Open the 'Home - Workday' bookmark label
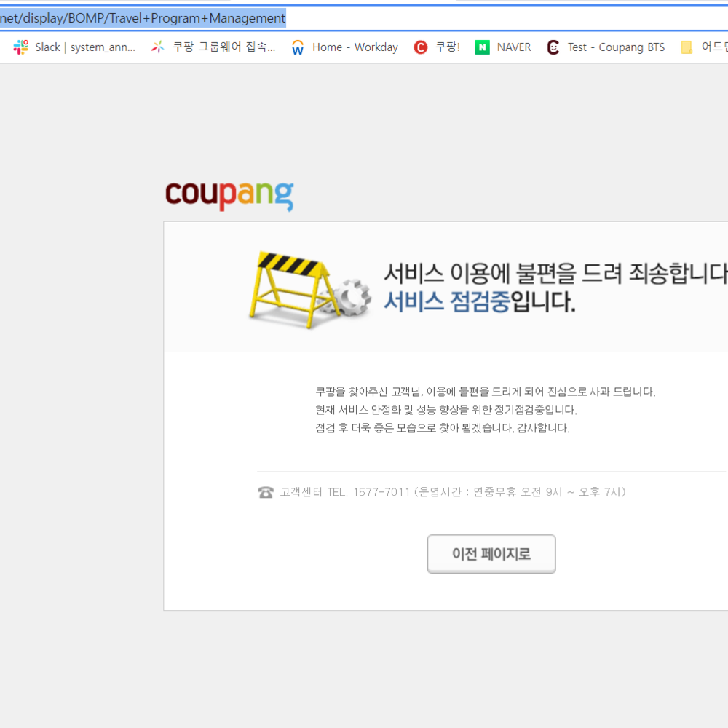The width and height of the screenshot is (728, 728). click(355, 47)
